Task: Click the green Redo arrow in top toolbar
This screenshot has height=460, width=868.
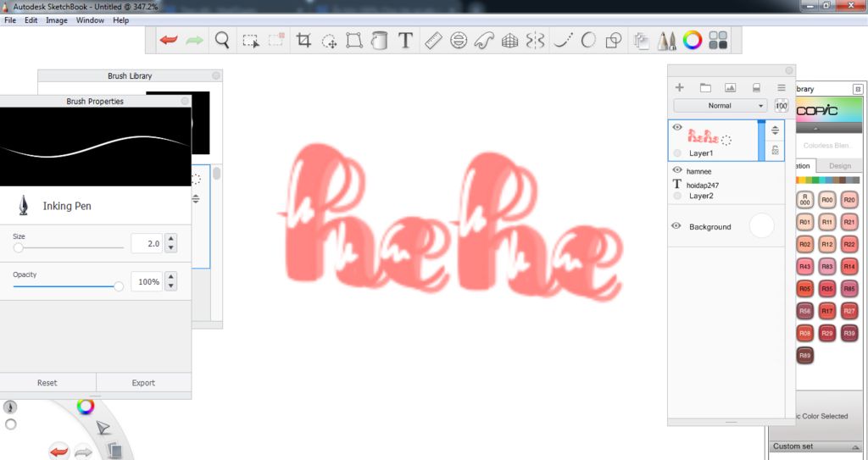Action: (x=194, y=41)
